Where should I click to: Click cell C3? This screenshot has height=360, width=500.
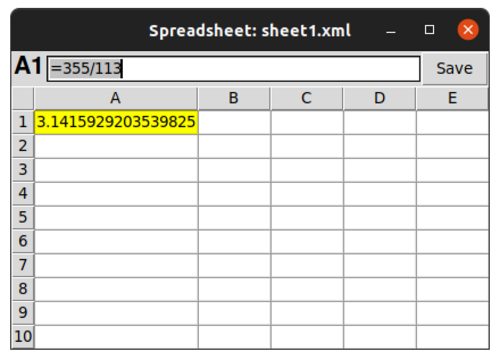point(307,170)
